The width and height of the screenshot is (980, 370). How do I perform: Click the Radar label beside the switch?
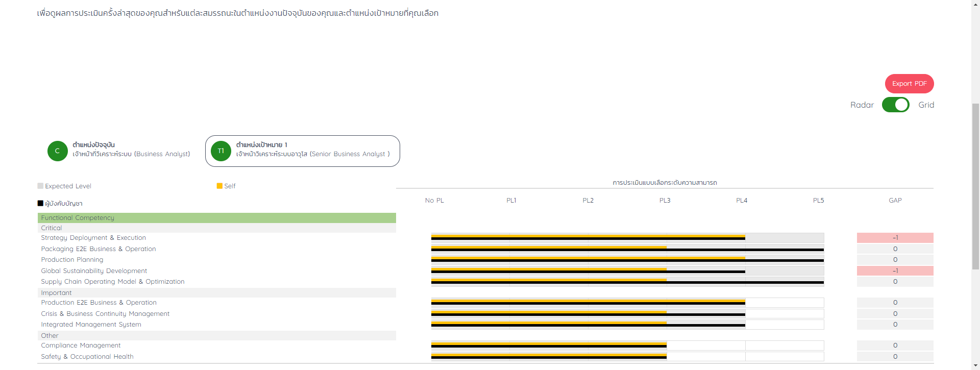[862, 105]
